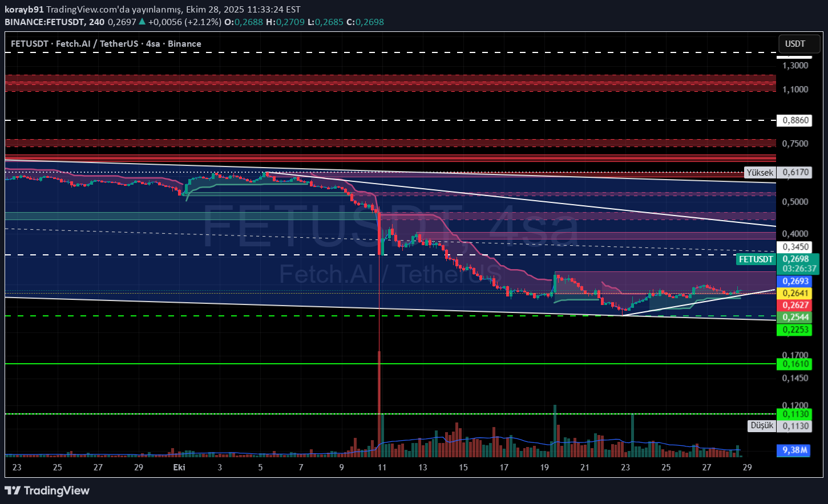
Task: Open the korayb91 author profile link
Action: pyautogui.click(x=24, y=10)
